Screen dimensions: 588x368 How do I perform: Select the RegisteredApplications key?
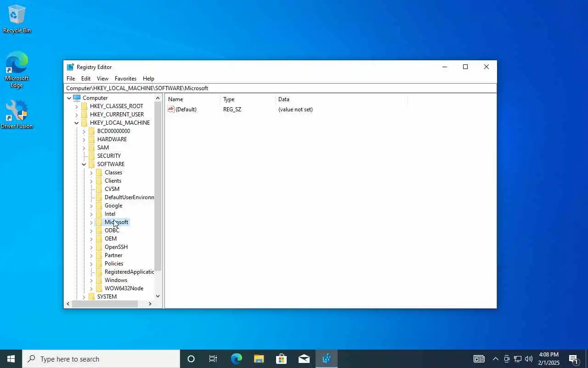pyautogui.click(x=129, y=272)
